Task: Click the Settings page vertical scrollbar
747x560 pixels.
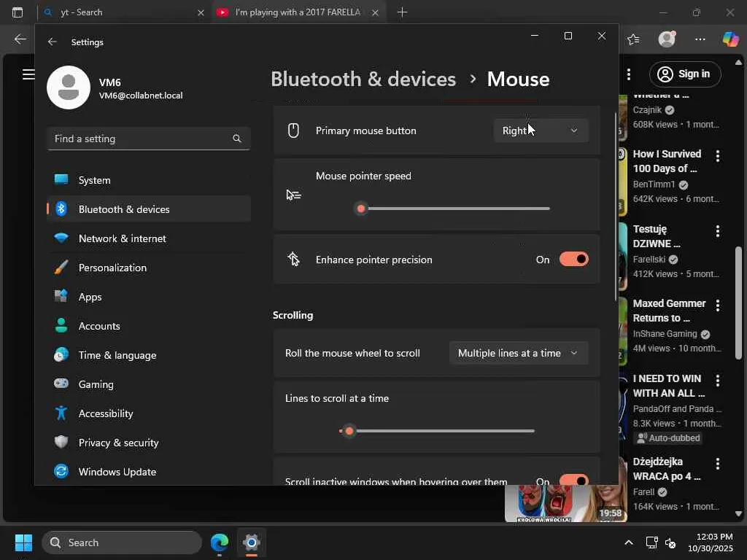Action: click(x=616, y=206)
